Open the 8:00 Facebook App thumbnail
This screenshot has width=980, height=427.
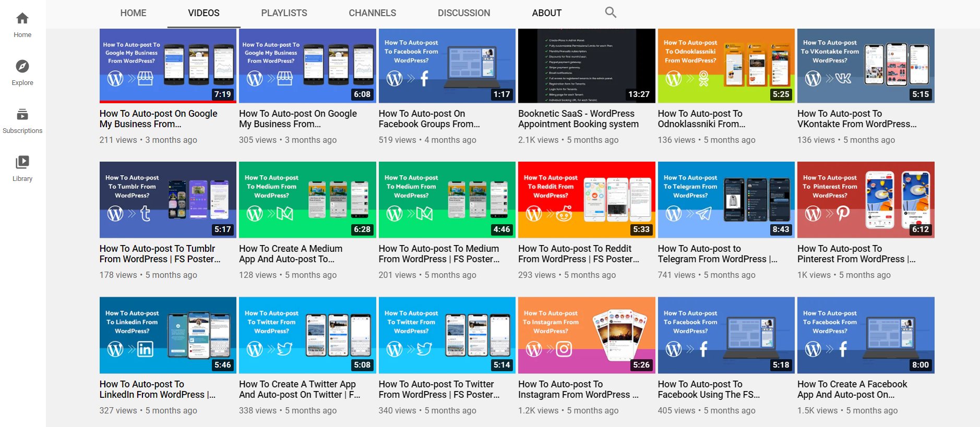(866, 335)
